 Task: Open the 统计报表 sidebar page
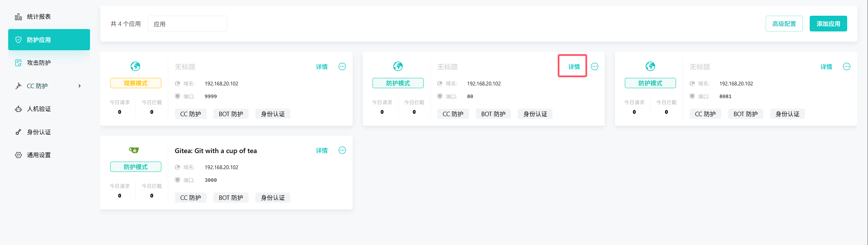coord(39,17)
